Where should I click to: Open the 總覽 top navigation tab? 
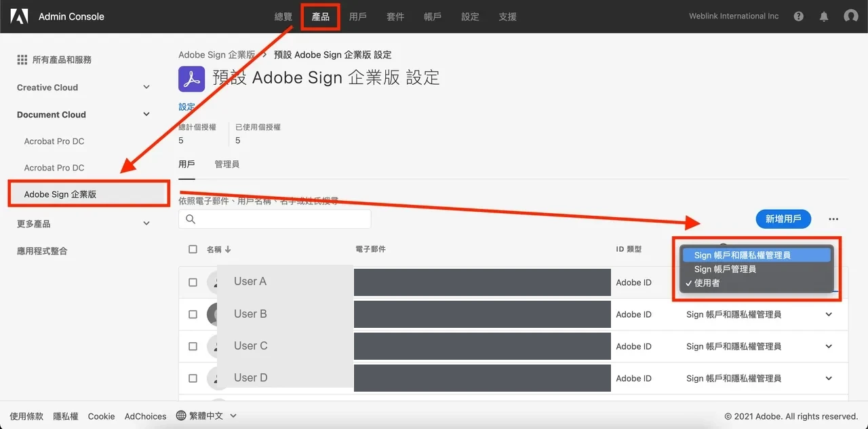283,16
